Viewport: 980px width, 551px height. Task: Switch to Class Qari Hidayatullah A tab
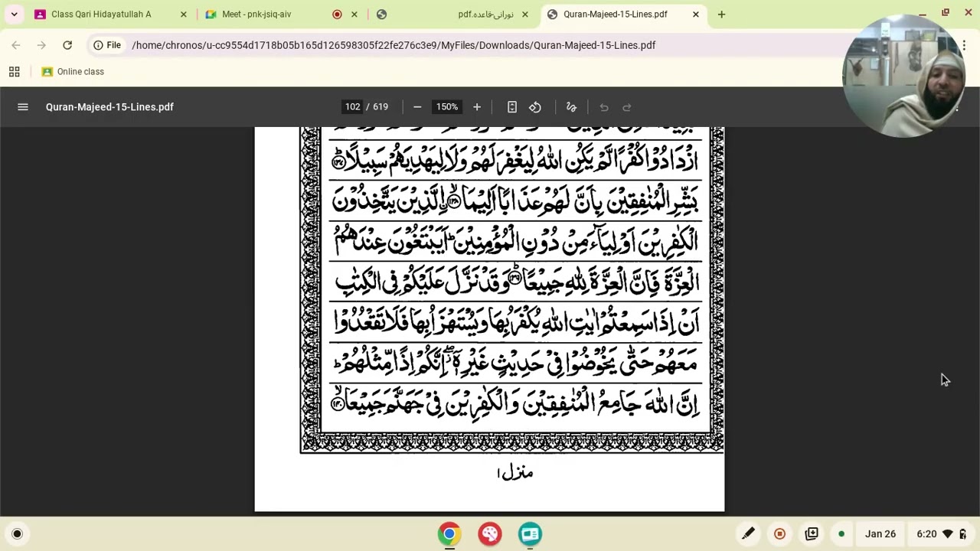(x=101, y=14)
